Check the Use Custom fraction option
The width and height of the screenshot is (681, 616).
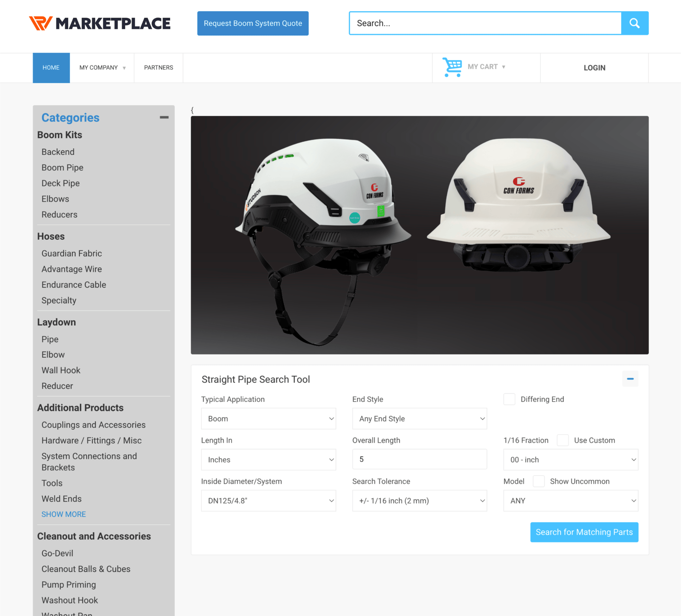tap(563, 440)
